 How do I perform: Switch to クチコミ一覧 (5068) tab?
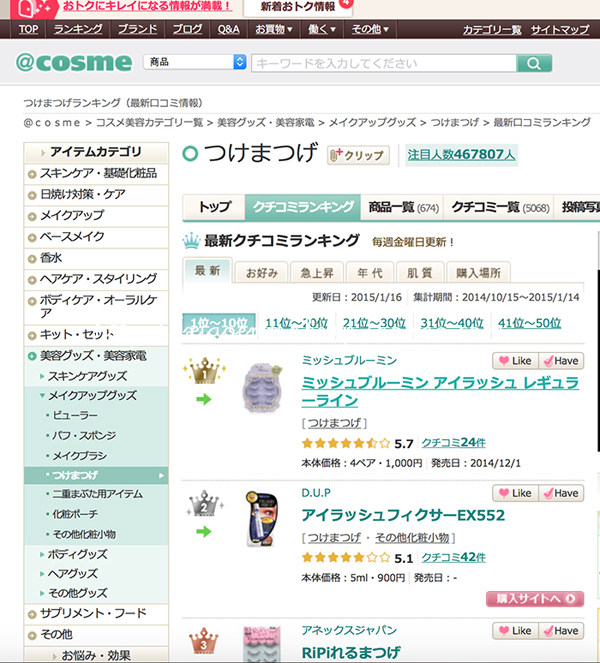tap(500, 207)
